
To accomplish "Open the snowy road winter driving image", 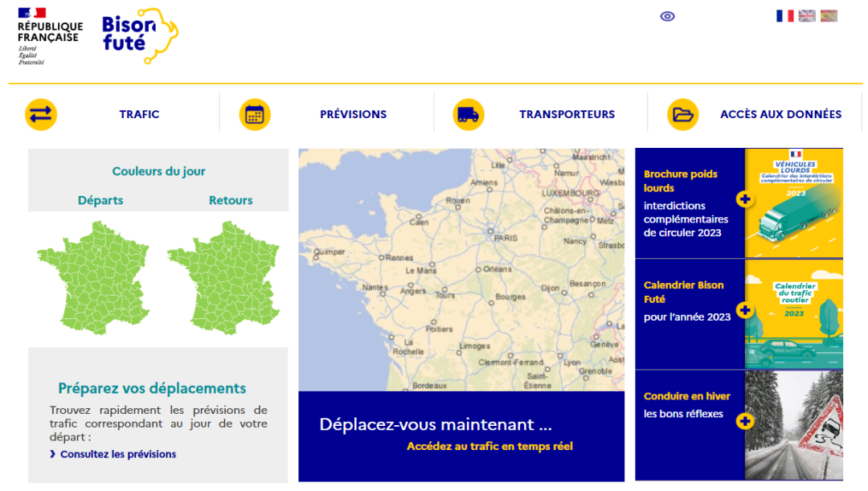I will 794,425.
